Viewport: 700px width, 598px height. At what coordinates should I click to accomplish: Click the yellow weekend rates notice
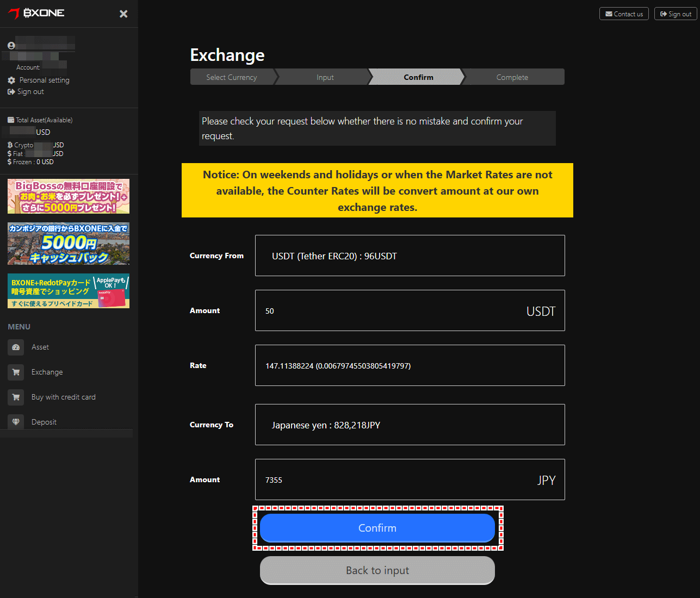click(377, 190)
